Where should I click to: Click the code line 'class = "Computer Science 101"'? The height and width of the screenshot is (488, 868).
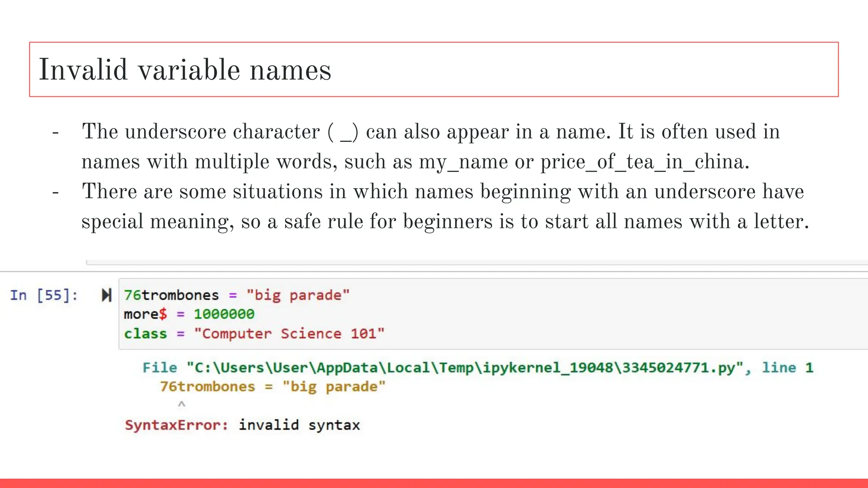(x=254, y=334)
